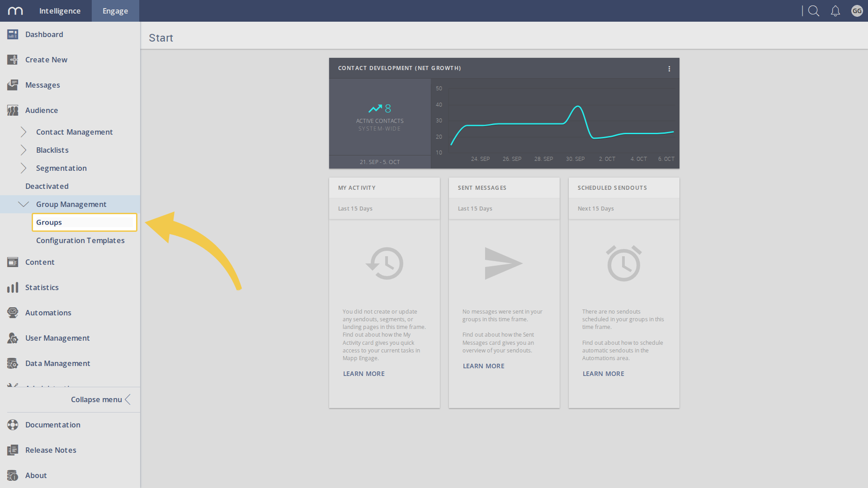The width and height of the screenshot is (868, 488).
Task: Collapse Group Management chevron
Action: [x=24, y=204]
